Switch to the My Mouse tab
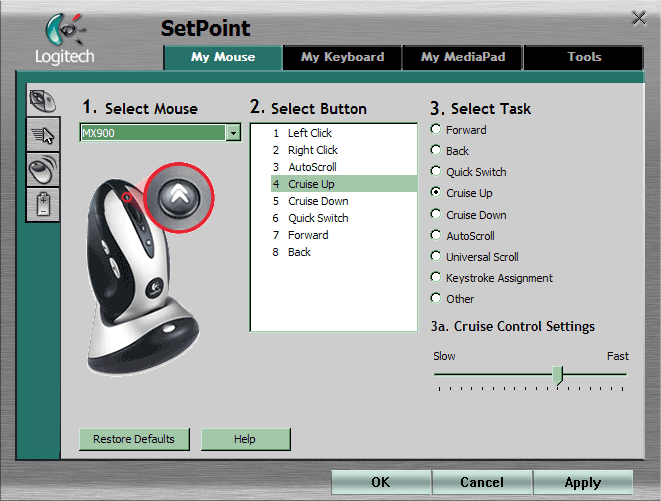661x501 pixels. point(223,57)
